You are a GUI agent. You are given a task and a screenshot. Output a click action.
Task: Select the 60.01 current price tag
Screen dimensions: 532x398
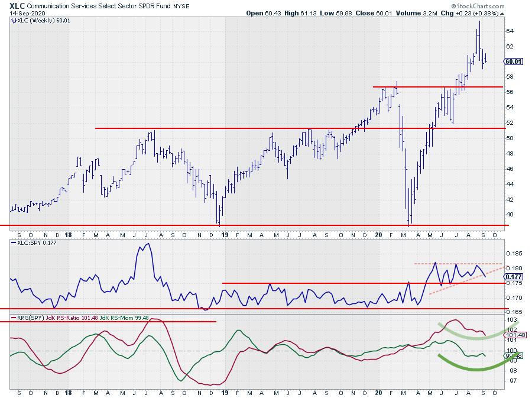click(512, 61)
